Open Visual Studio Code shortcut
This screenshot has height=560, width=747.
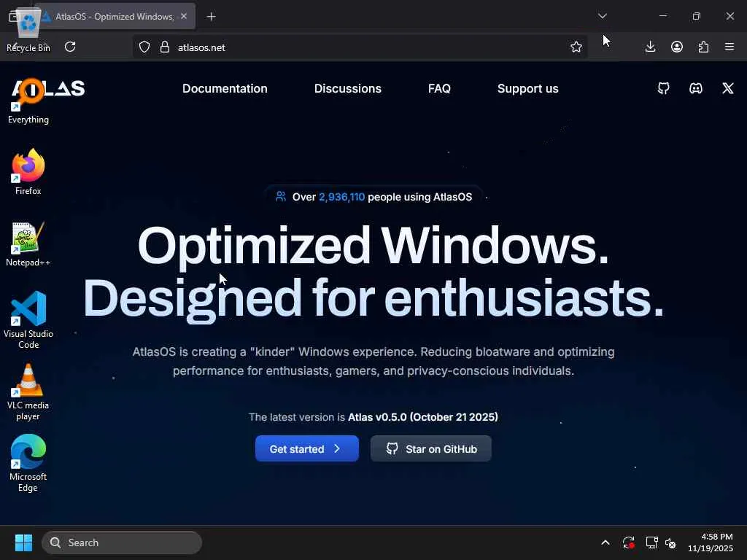tap(28, 319)
